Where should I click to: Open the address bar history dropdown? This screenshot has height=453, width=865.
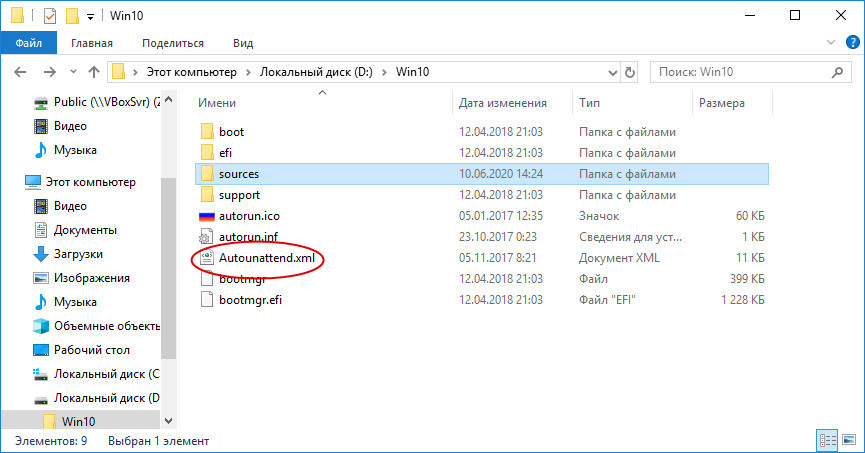click(612, 72)
